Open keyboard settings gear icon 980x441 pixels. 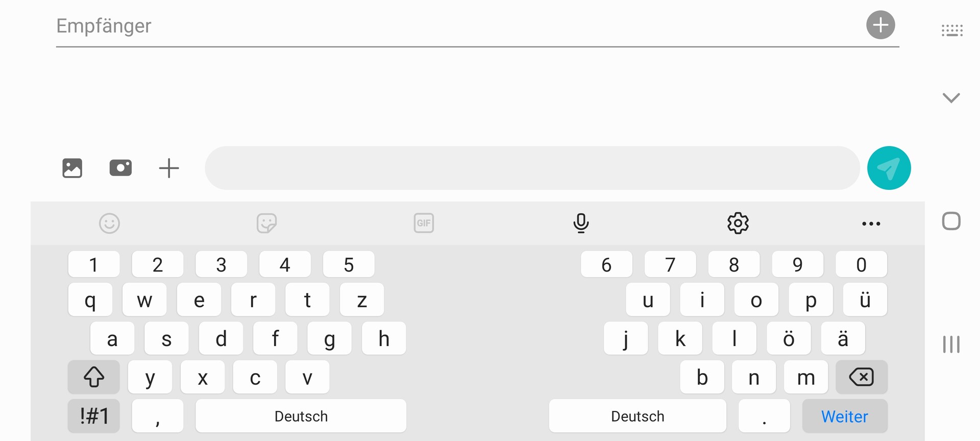tap(738, 223)
